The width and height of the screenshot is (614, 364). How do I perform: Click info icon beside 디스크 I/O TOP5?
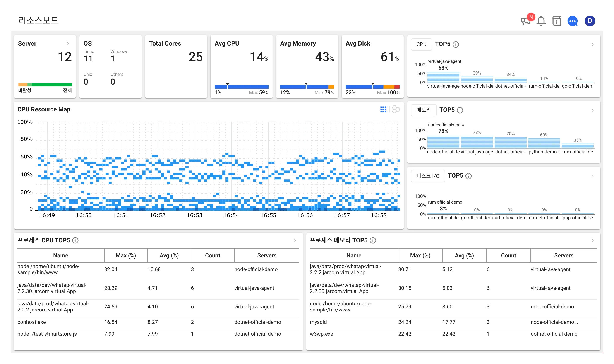(x=468, y=176)
